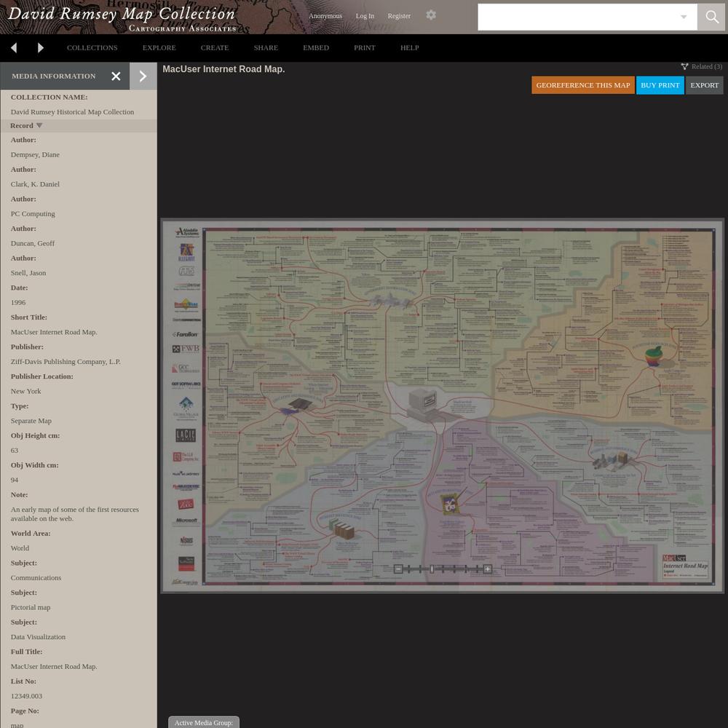Collapse the Record section triangle
728x728 pixels.
[x=39, y=125]
